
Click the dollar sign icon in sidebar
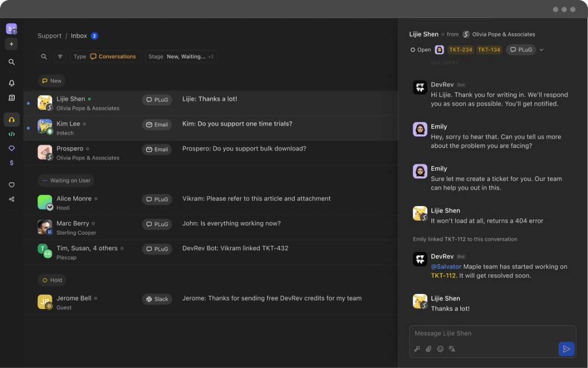tap(11, 163)
